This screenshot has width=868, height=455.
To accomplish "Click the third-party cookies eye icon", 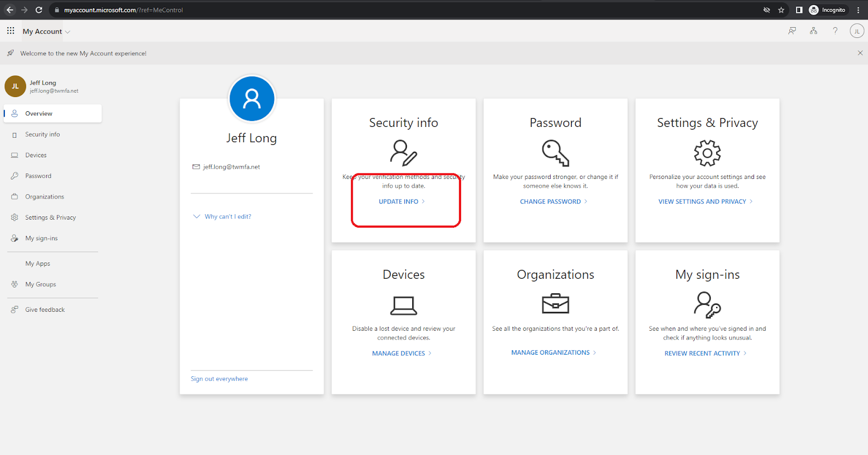I will [x=767, y=10].
